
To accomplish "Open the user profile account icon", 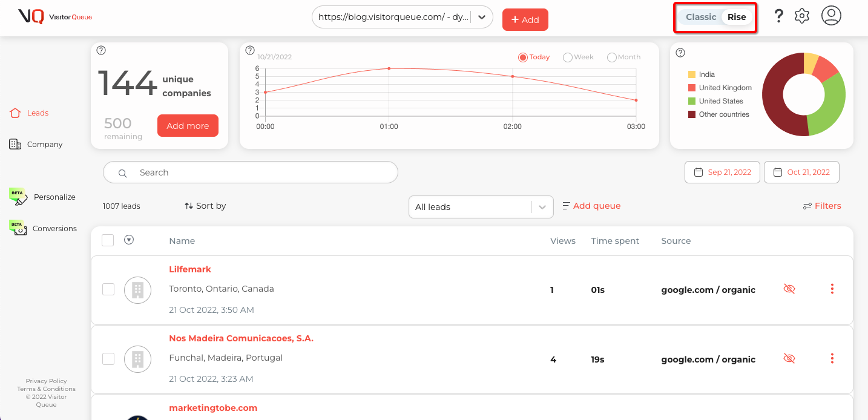I will pyautogui.click(x=831, y=16).
